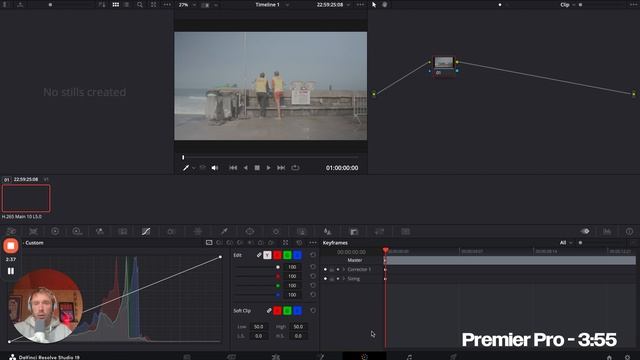
Task: Select clip 01 thumbnail
Action: coord(26,198)
